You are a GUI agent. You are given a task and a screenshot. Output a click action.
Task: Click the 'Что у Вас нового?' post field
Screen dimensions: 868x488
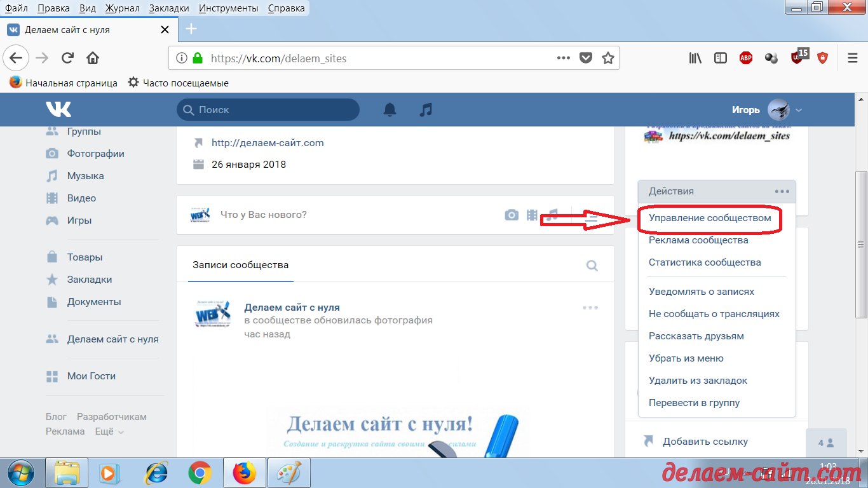pyautogui.click(x=263, y=215)
